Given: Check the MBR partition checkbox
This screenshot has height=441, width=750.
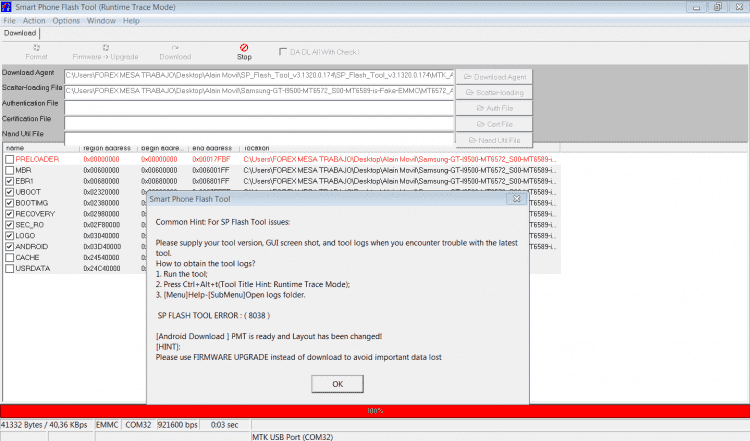Looking at the screenshot, I should (x=10, y=170).
